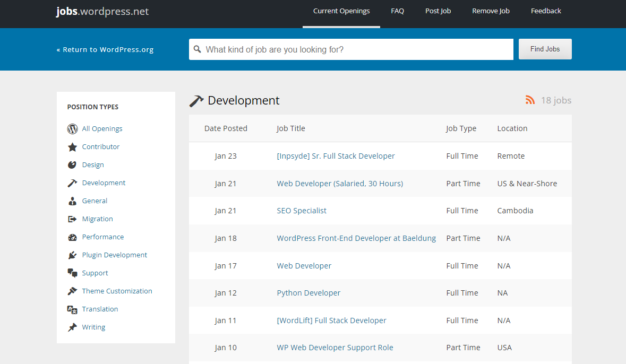Image resolution: width=626 pixels, height=364 pixels.
Task: Open Remove Job page
Action: [x=491, y=11]
